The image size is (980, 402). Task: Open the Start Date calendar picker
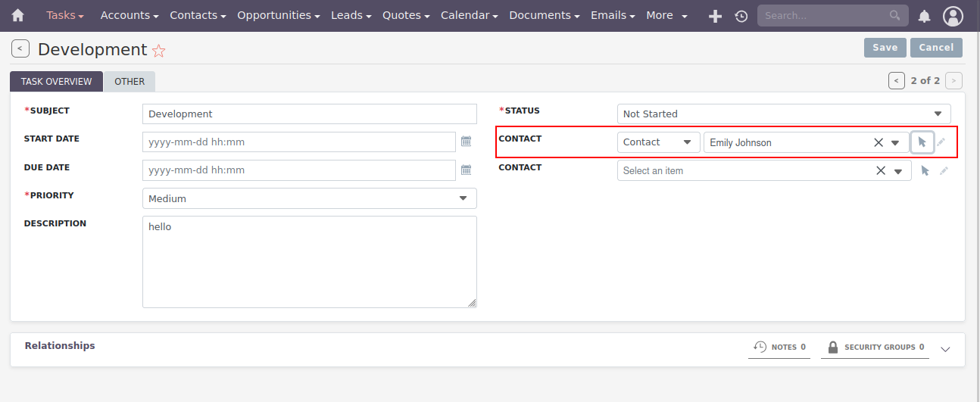coord(467,142)
